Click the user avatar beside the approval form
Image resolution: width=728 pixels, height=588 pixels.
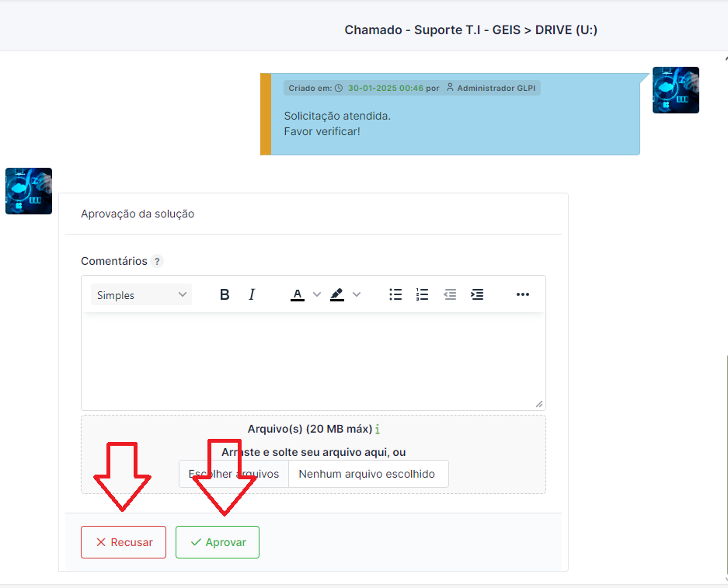pos(29,191)
